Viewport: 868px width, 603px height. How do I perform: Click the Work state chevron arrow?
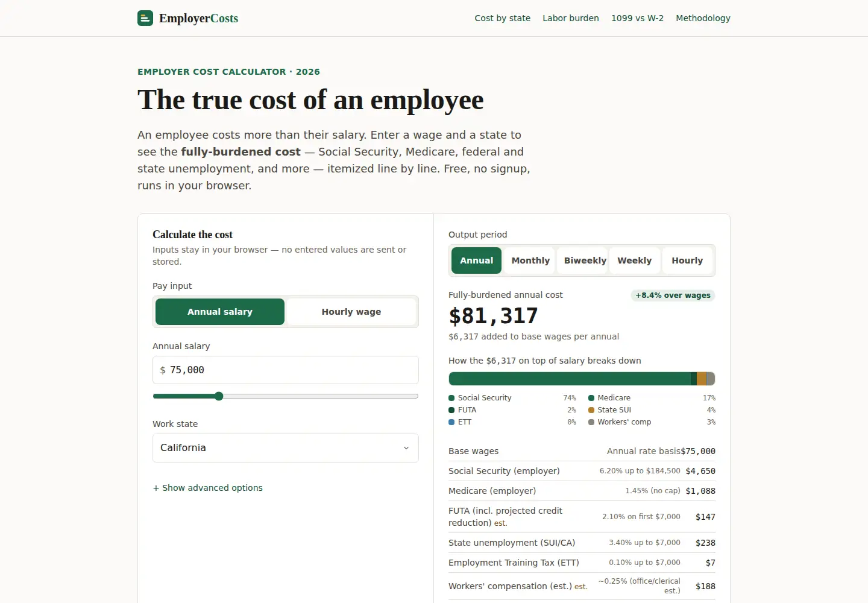pyautogui.click(x=406, y=448)
